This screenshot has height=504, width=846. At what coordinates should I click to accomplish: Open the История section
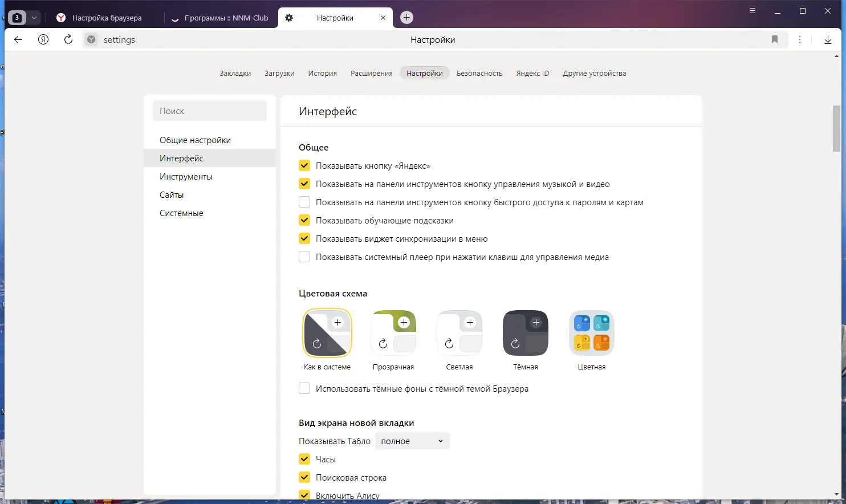[323, 74]
